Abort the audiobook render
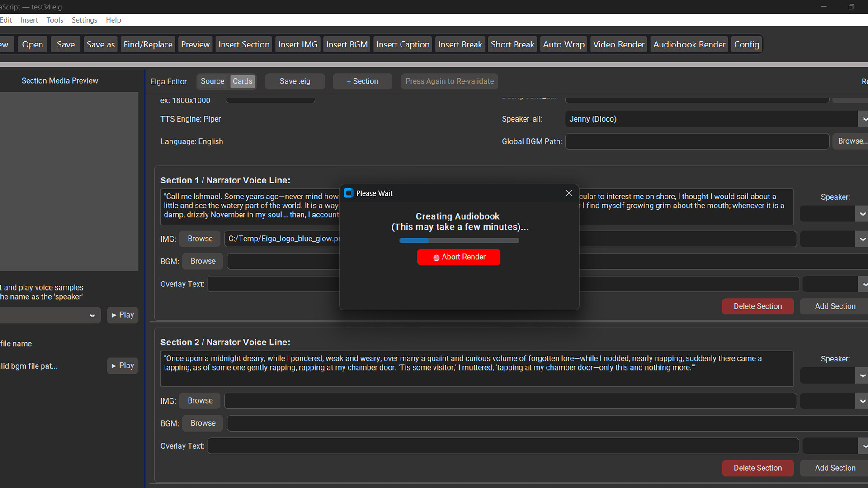Image resolution: width=868 pixels, height=488 pixels. pos(458,257)
